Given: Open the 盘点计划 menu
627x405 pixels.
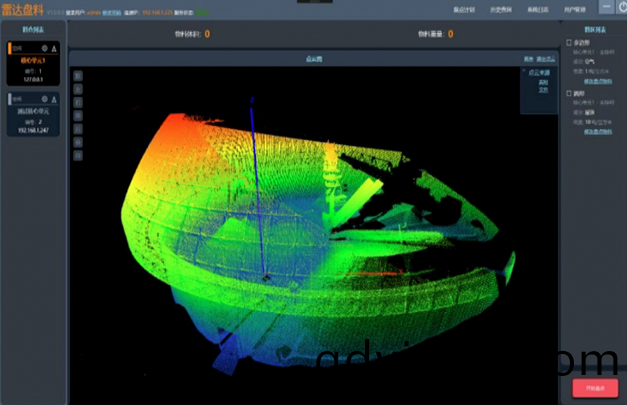Looking at the screenshot, I should (x=462, y=8).
